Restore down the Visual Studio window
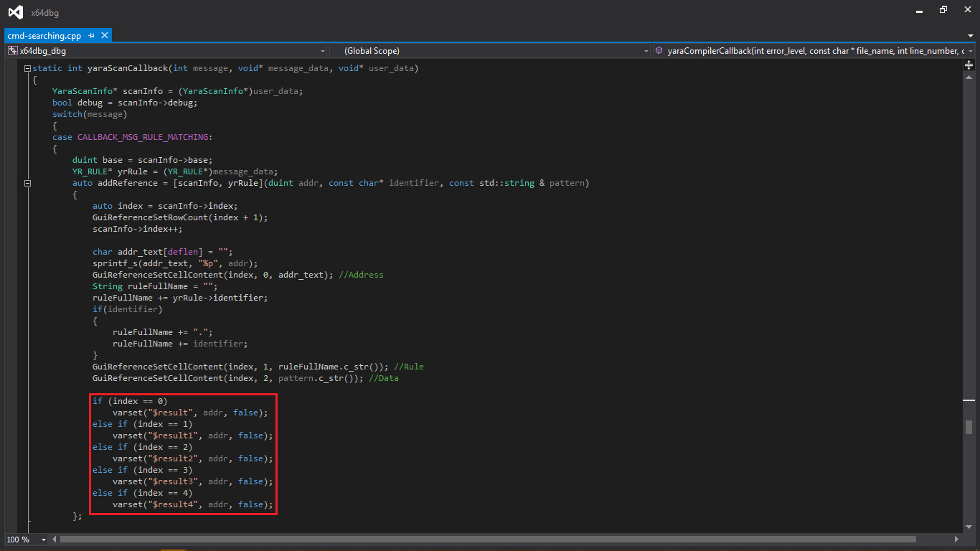The width and height of the screenshot is (980, 551). pos(943,10)
